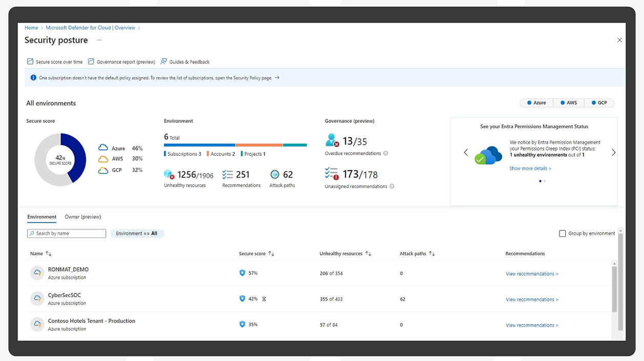This screenshot has height=361, width=644.
Task: Toggle the GCP environment filter
Action: tap(599, 103)
